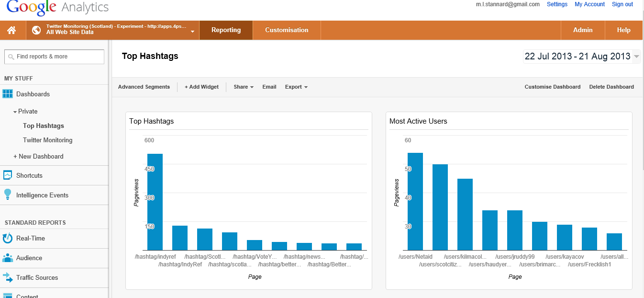Click the Intelligence Events lightbulb icon
Viewport: 644px width, 298px height.
[x=8, y=195]
